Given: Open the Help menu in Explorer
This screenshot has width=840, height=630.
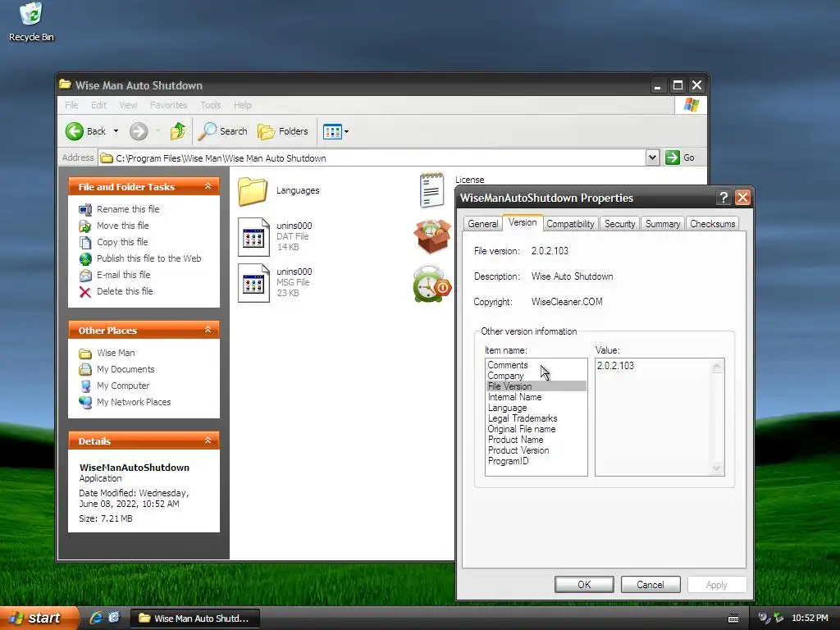Looking at the screenshot, I should click(x=243, y=105).
